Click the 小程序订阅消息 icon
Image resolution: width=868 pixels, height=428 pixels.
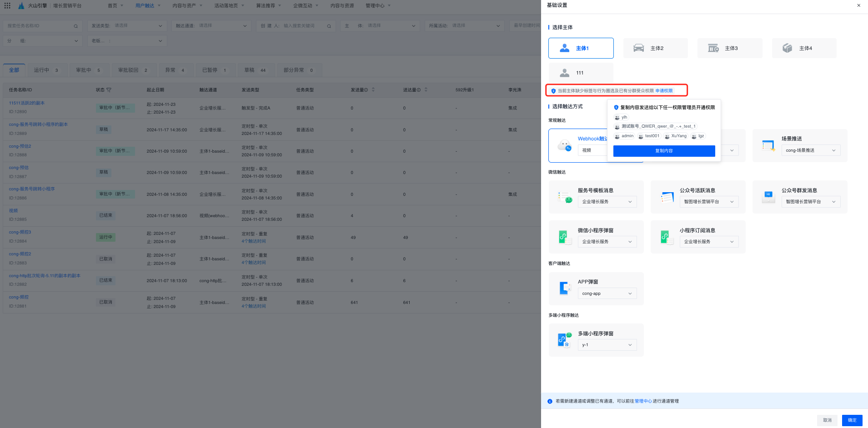667,237
